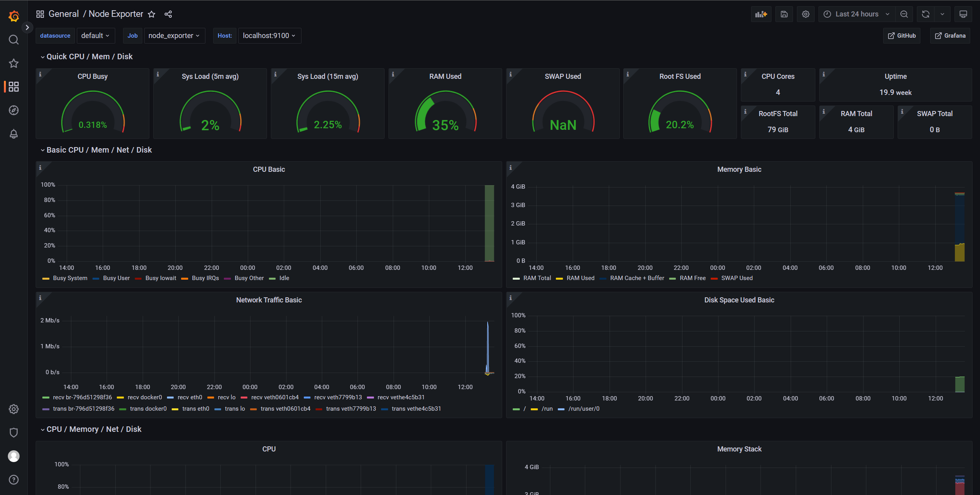Open the Memory Stack panel title menu
Screen dimensions: 980x495
[739, 449]
